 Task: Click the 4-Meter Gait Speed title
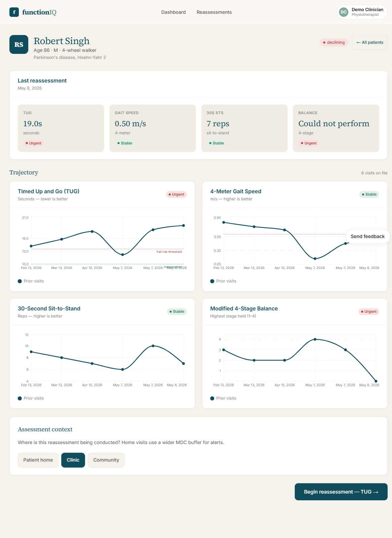(236, 191)
